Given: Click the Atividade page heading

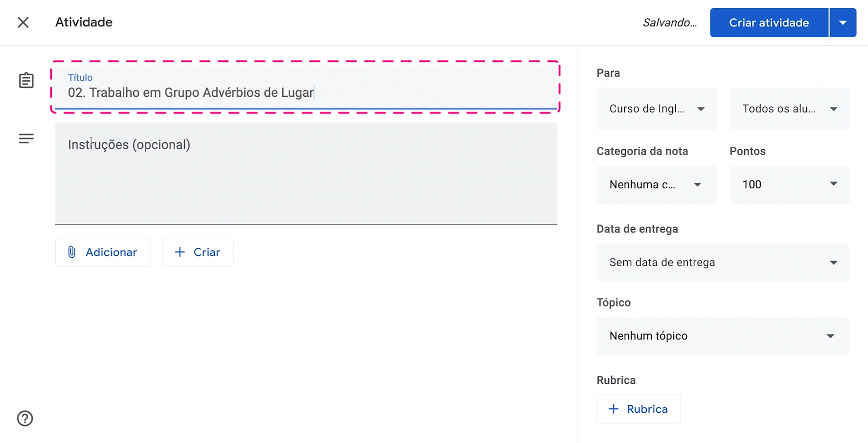Looking at the screenshot, I should [84, 22].
